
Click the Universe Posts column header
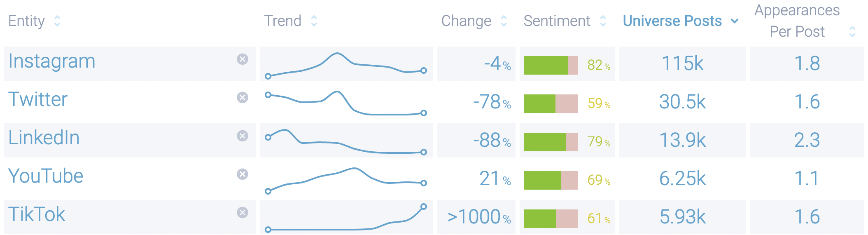672,21
